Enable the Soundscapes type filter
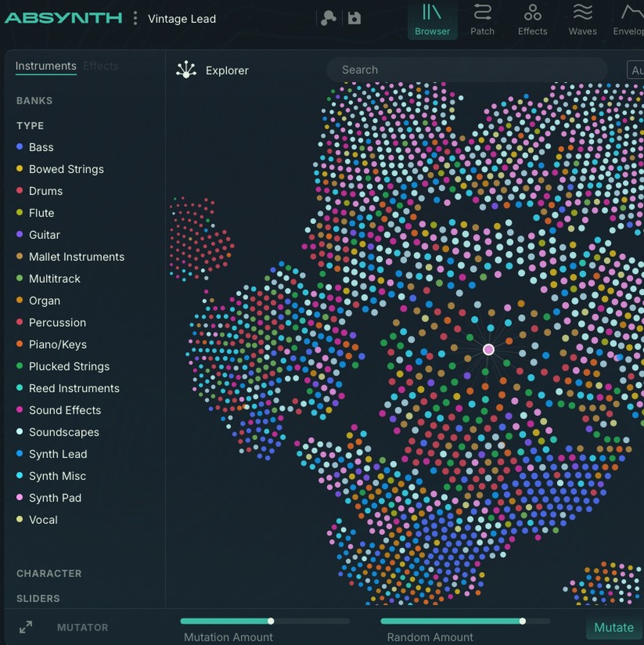Screen dimensions: 644x645 click(64, 432)
